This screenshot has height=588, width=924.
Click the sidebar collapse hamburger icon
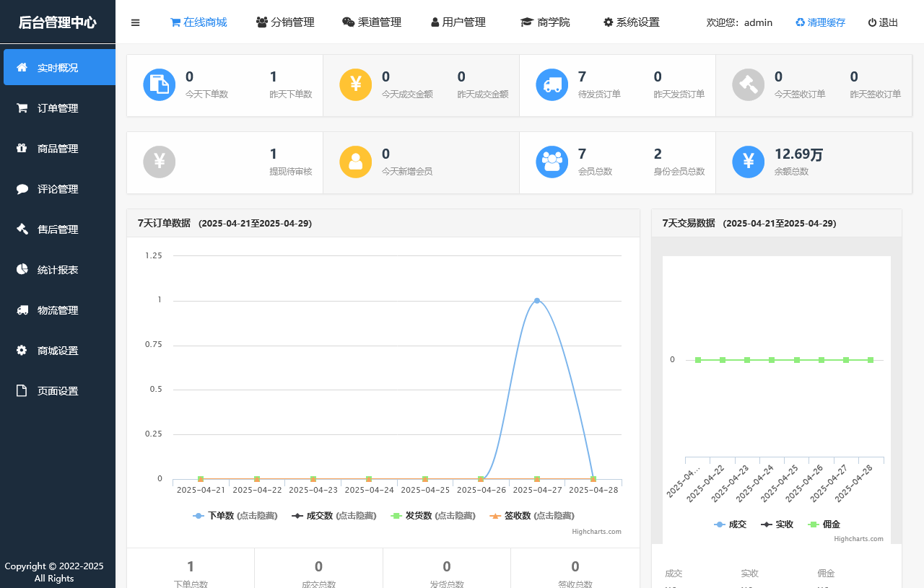coord(135,22)
